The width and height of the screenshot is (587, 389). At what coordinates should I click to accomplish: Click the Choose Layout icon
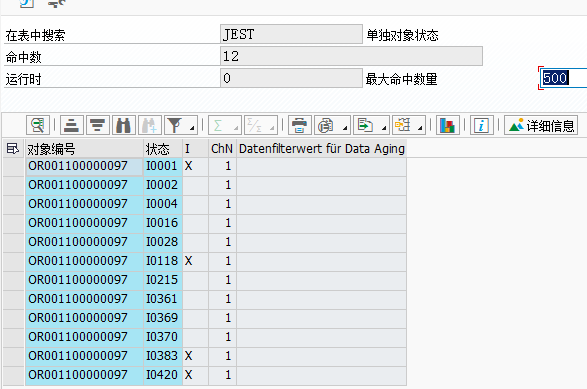tap(403, 125)
